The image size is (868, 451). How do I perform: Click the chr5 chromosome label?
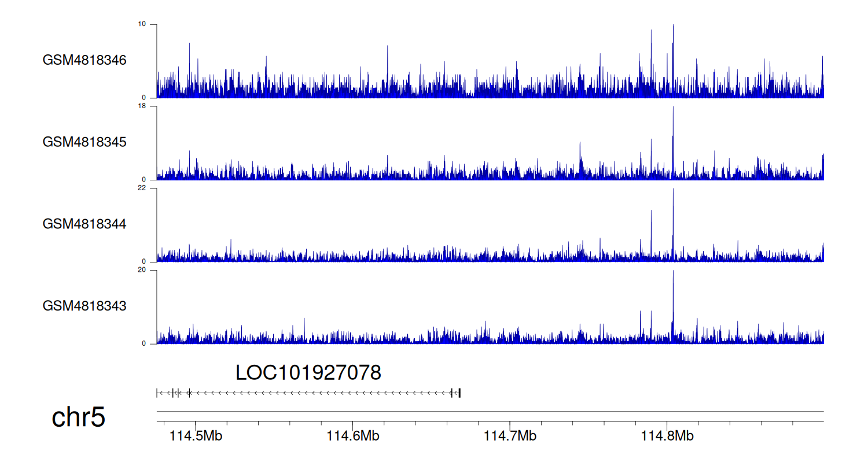pos(79,417)
